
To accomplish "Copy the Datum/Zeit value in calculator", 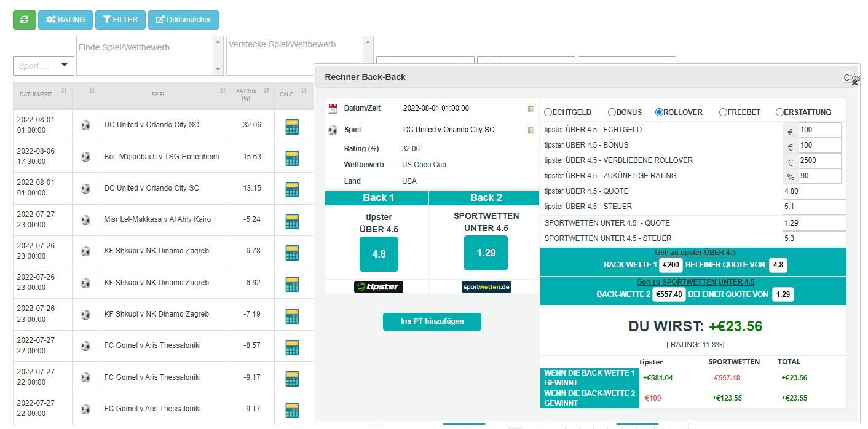I will tap(531, 109).
